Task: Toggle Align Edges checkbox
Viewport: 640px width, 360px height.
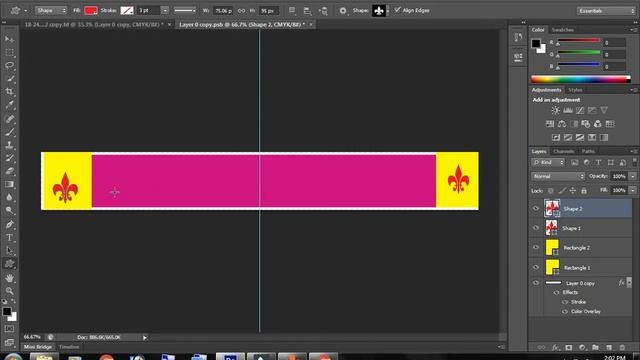Action: pos(397,10)
